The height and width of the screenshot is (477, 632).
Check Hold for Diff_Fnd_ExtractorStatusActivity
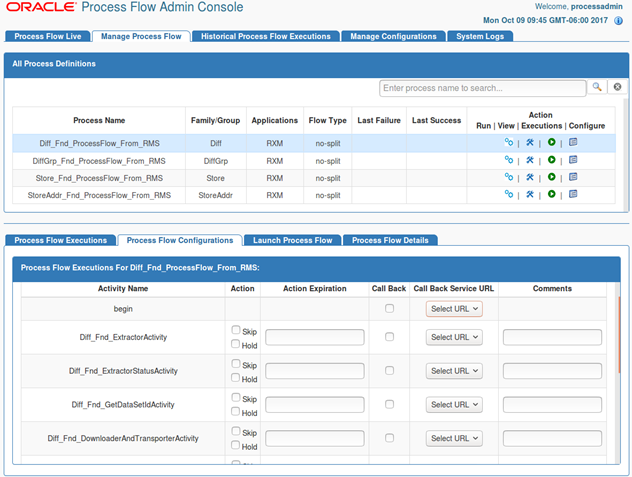[x=236, y=378]
